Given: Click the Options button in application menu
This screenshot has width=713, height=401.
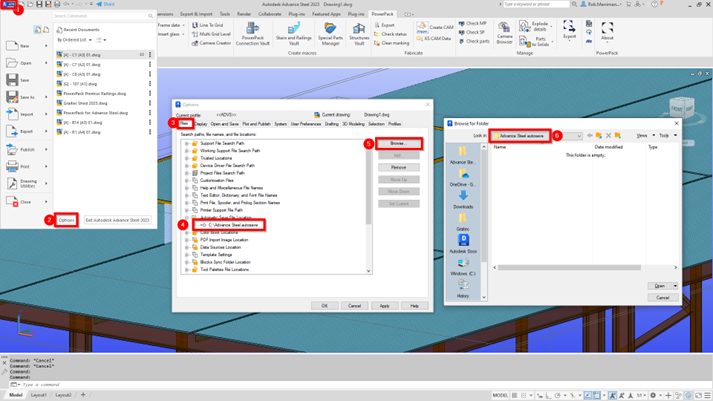Looking at the screenshot, I should (x=66, y=220).
